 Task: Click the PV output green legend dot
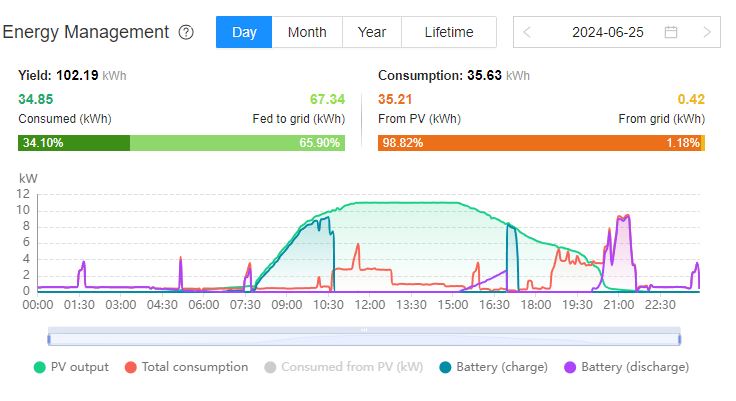click(40, 367)
